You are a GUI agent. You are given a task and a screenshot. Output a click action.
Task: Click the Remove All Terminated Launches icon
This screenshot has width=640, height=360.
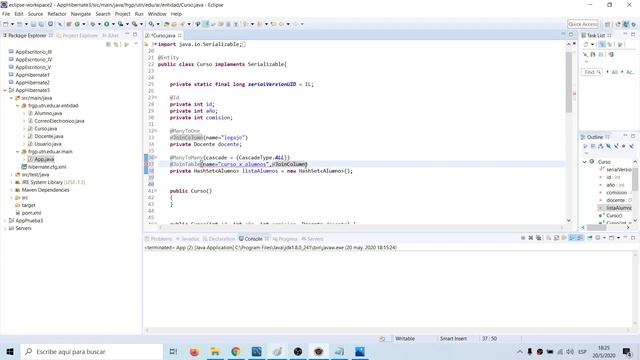539,238
